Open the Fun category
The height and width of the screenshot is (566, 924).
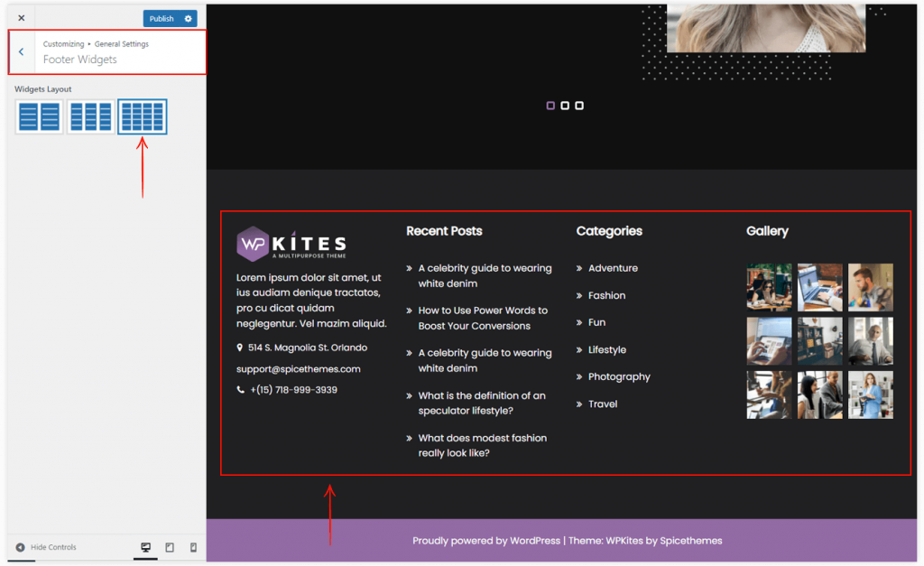[x=596, y=322]
